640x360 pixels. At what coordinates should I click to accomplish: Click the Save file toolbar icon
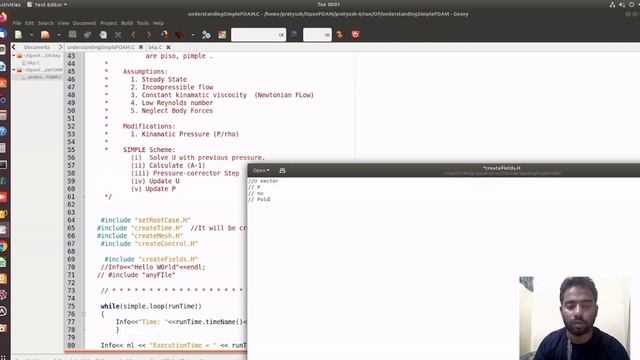pyautogui.click(x=72, y=35)
